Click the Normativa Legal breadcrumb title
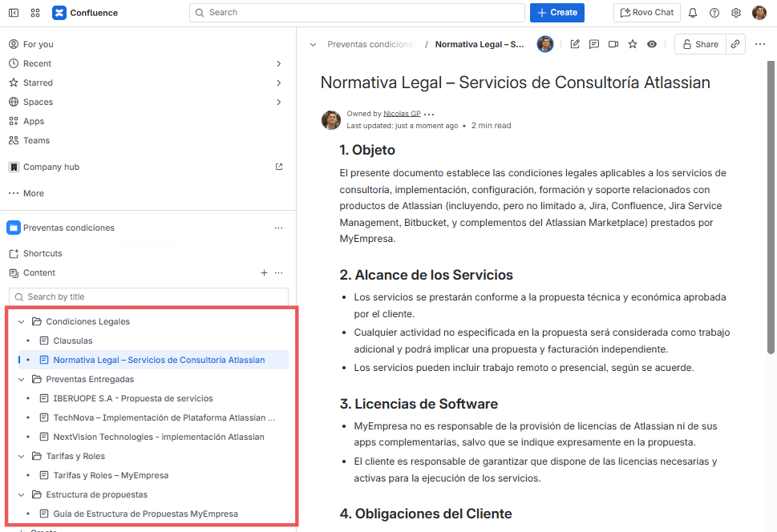 480,45
